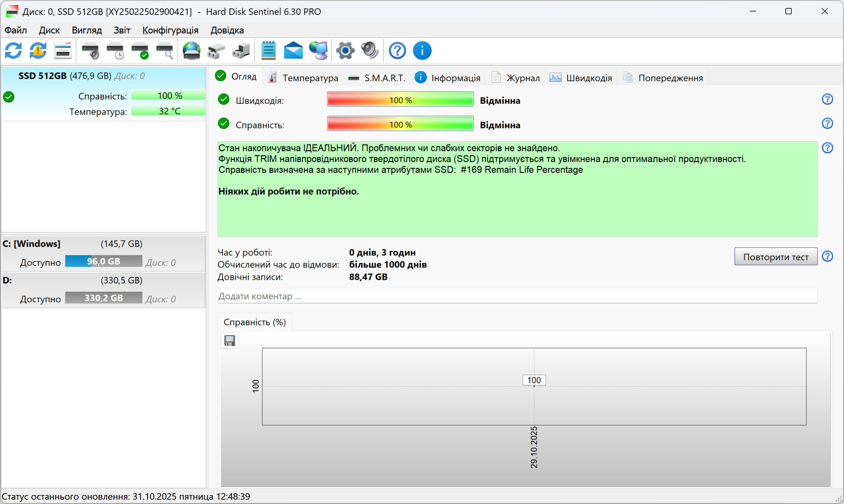844x504 pixels.
Task: Click the speaker sound toolbar icon
Action: point(370,51)
